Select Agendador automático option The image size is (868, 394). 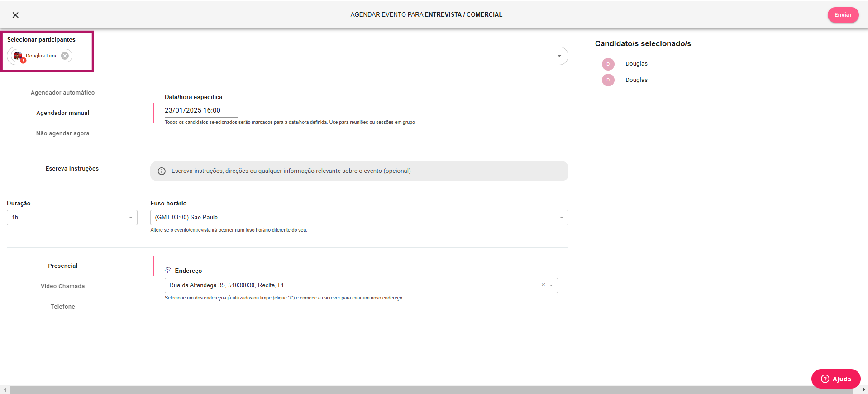(63, 93)
